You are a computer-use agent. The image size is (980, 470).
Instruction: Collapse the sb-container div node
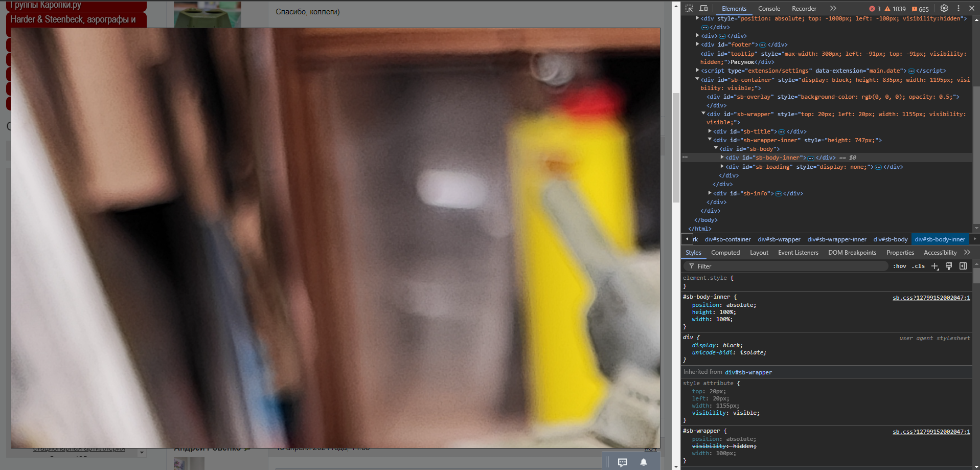tap(697, 79)
